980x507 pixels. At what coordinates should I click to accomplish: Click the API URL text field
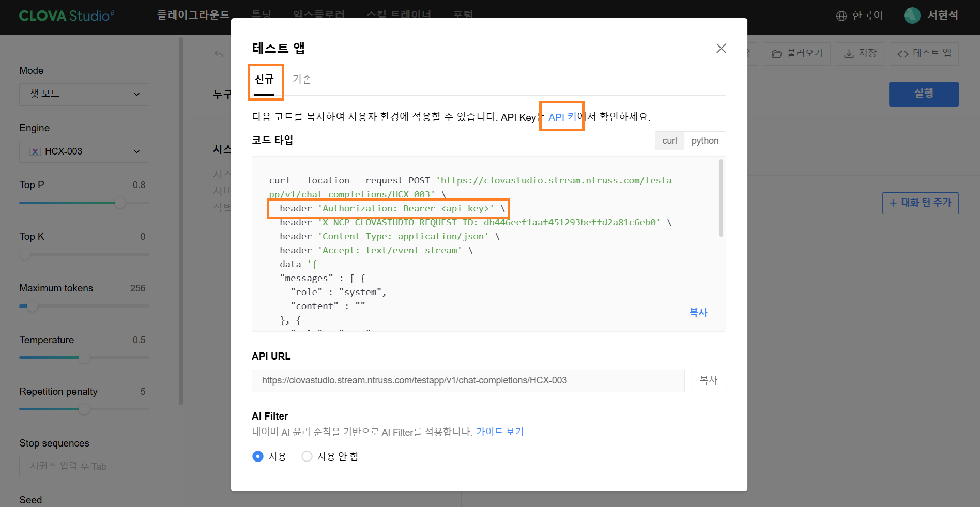468,380
